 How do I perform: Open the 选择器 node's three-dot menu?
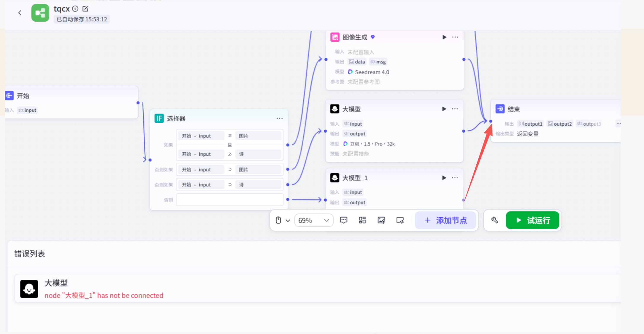click(279, 118)
